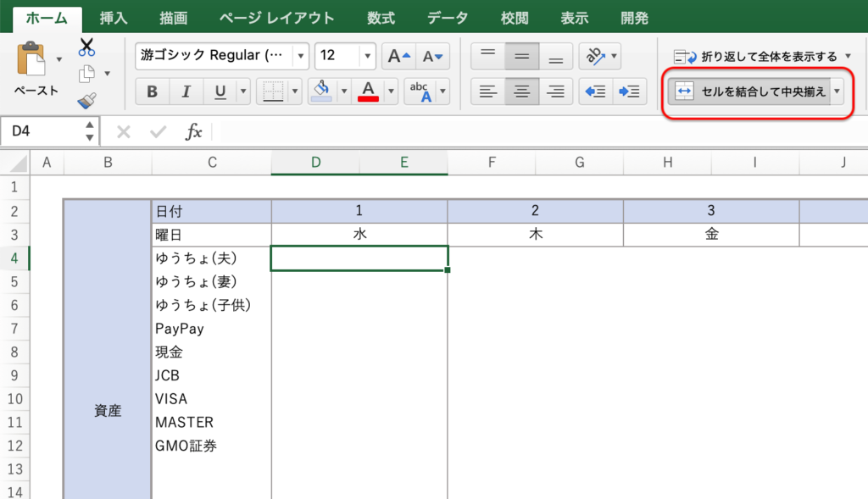
Task: Toggle center horizontal alignment
Action: 521,91
